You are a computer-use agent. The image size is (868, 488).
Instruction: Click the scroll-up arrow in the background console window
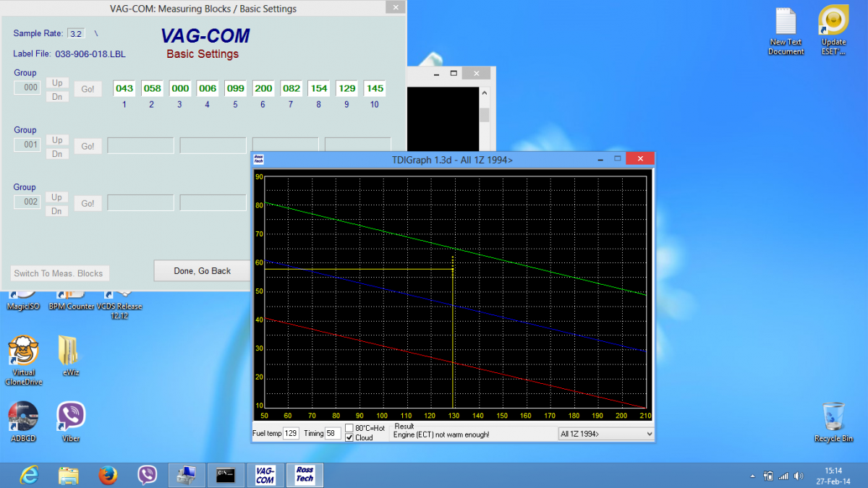[x=485, y=93]
